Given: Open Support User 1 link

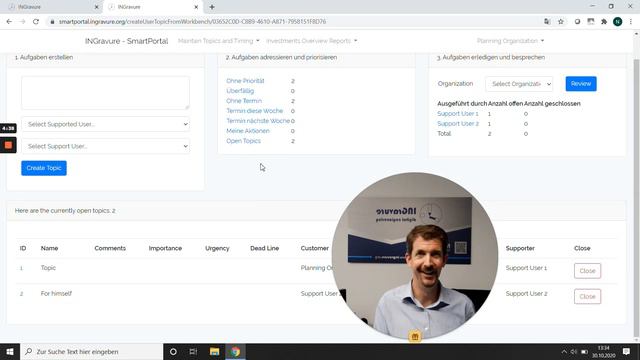Looking at the screenshot, I should 458,113.
